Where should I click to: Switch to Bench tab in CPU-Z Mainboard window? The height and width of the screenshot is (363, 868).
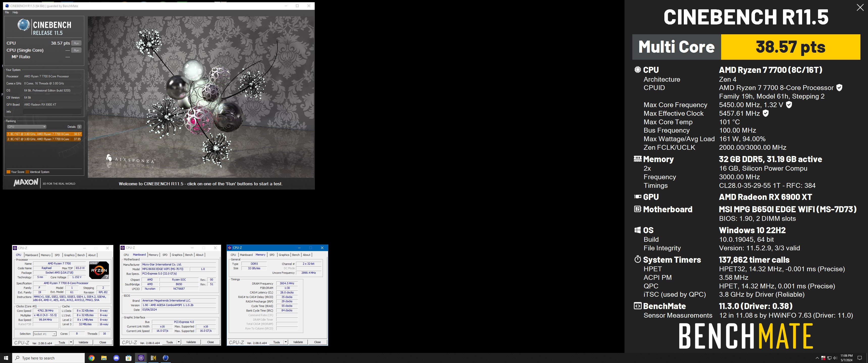pos(189,255)
